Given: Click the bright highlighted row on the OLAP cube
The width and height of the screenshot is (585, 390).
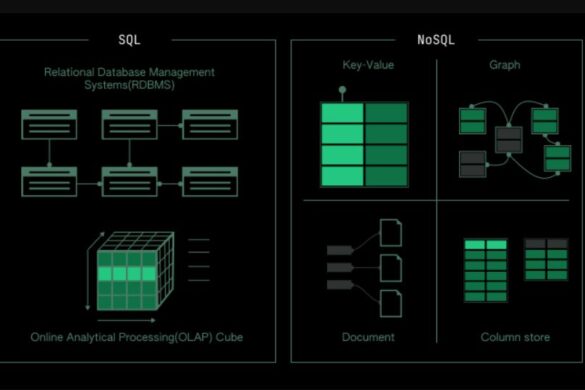Looking at the screenshot, I should coord(126,274).
